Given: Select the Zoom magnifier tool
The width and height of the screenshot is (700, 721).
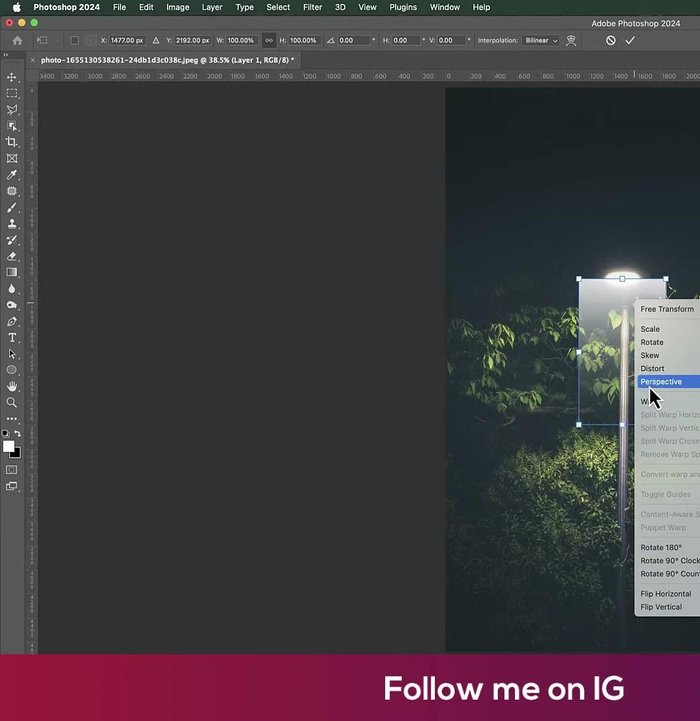Looking at the screenshot, I should pyautogui.click(x=12, y=402).
